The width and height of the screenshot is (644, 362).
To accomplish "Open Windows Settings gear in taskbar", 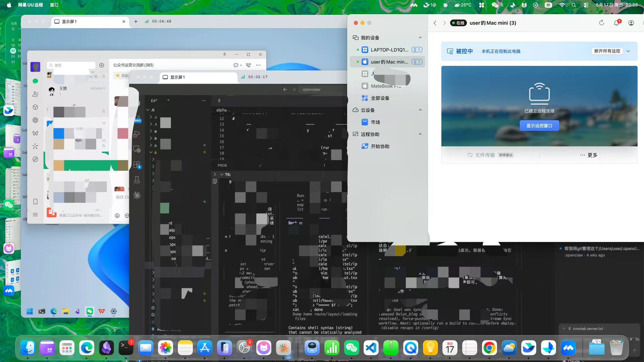I will coord(114,311).
